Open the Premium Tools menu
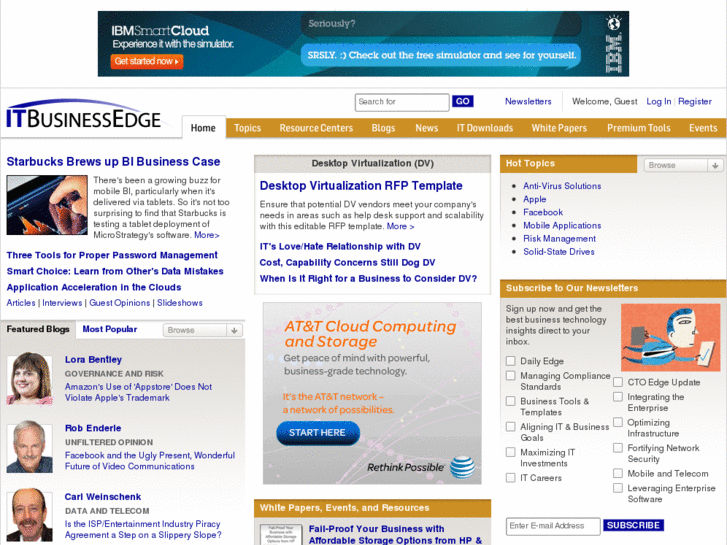 [639, 128]
